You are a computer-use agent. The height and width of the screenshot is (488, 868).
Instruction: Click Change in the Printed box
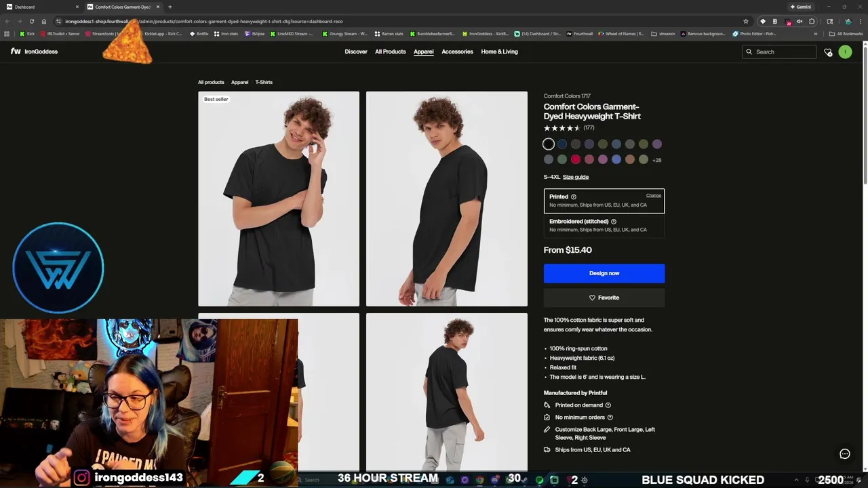coord(654,195)
